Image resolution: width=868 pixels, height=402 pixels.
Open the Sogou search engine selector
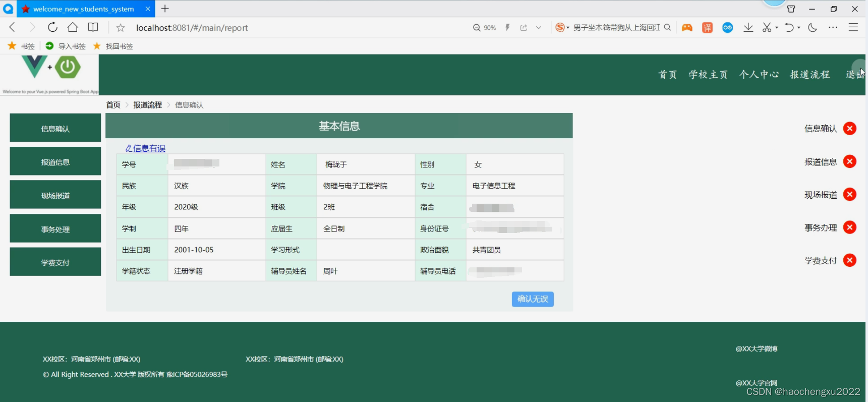562,27
